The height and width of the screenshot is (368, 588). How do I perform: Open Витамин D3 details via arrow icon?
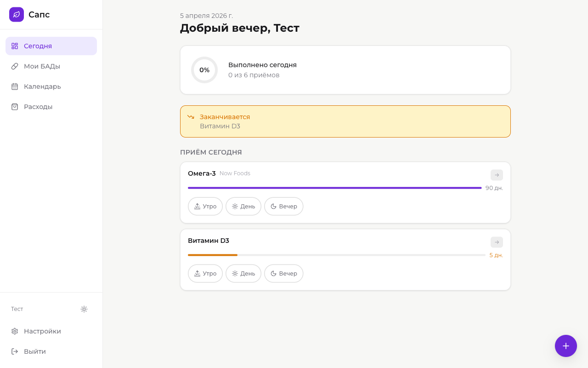(x=497, y=242)
